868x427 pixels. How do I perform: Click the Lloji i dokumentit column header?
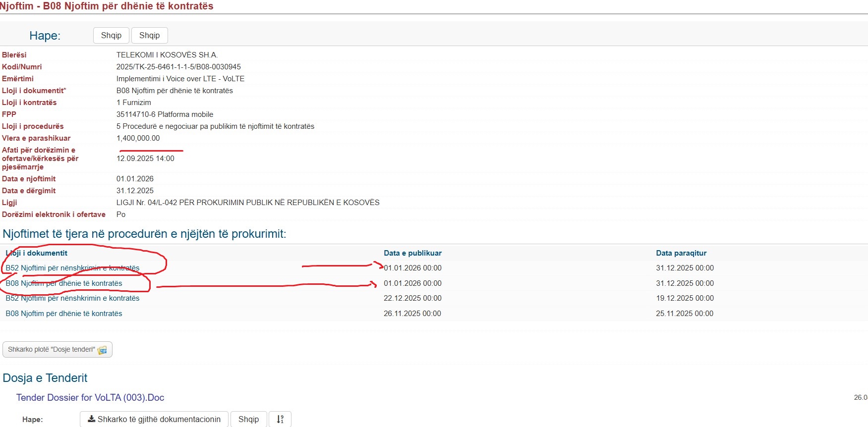37,253
